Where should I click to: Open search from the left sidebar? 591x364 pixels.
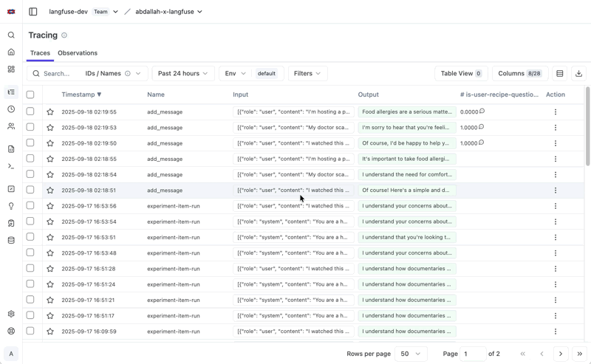point(11,35)
